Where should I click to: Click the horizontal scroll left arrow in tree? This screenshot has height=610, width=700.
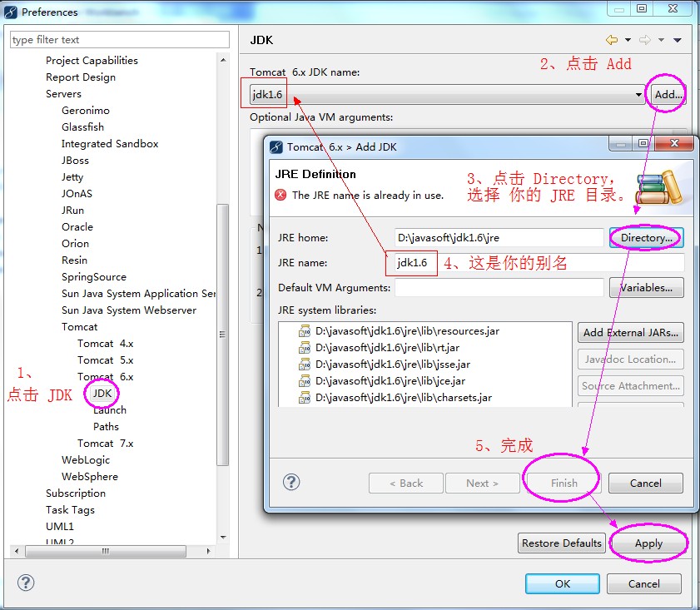pos(17,551)
